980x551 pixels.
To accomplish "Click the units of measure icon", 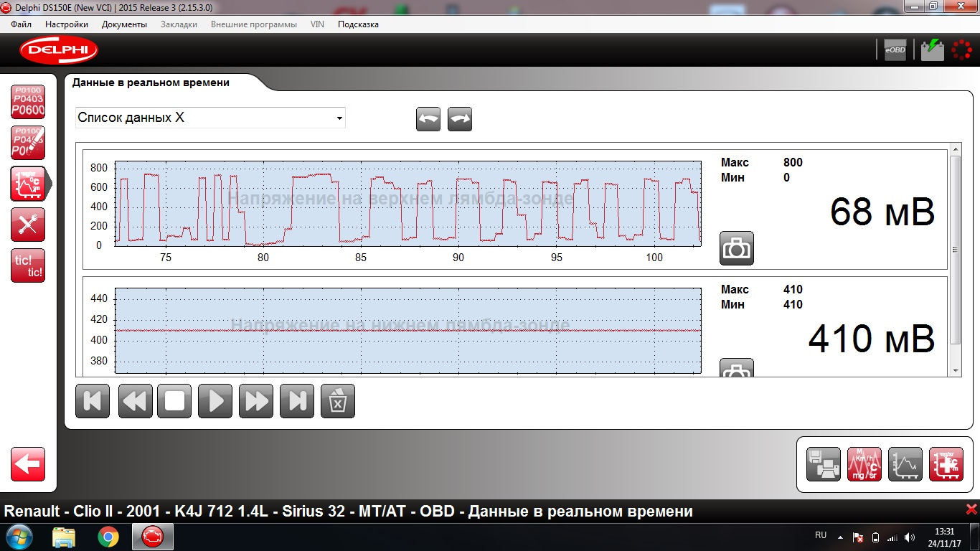I will tap(864, 464).
